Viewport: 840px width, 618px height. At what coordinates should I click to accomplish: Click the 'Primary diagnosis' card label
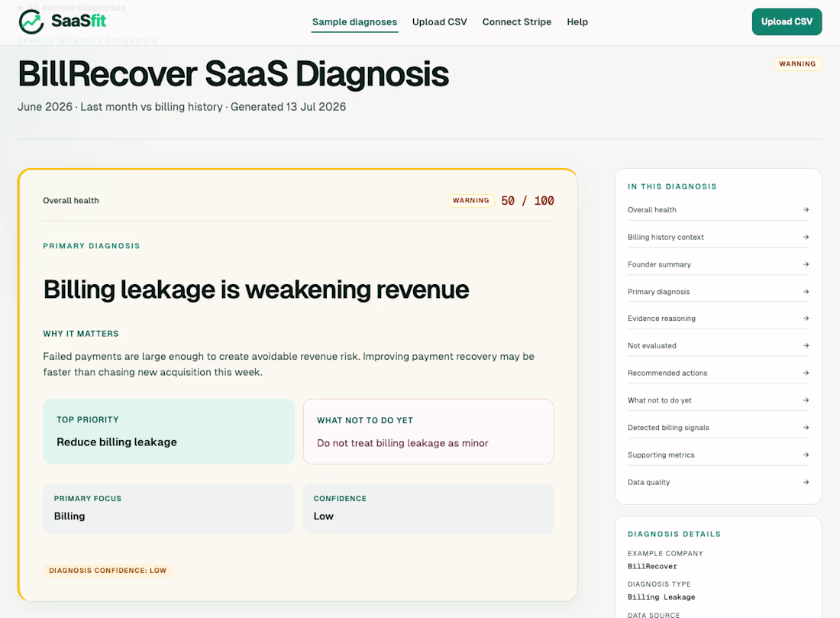(x=92, y=246)
